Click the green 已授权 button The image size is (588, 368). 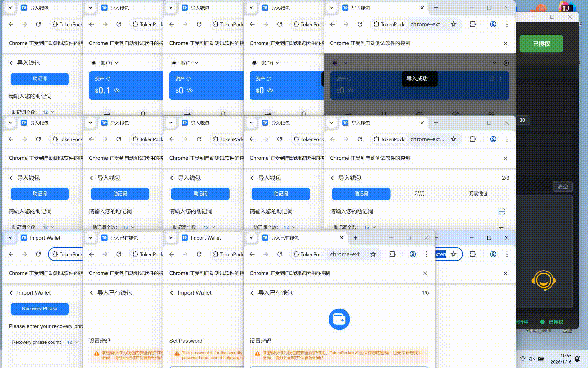point(541,44)
